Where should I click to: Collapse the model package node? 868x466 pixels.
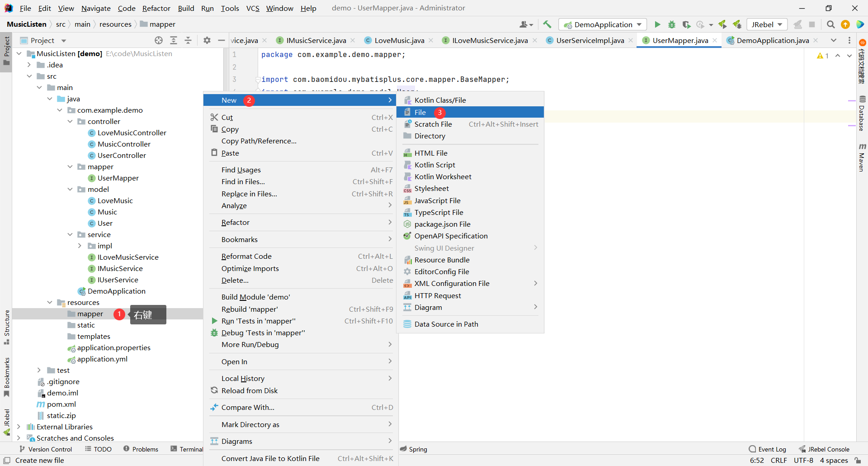pos(70,189)
